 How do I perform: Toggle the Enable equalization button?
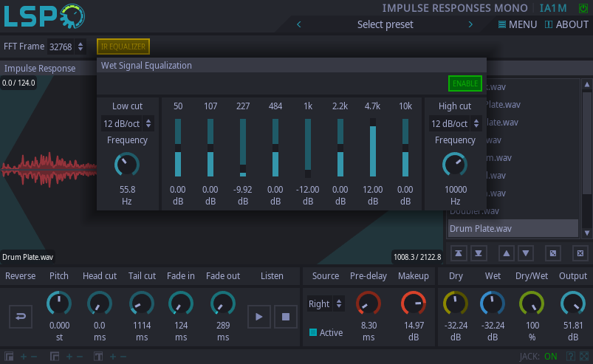(x=465, y=83)
